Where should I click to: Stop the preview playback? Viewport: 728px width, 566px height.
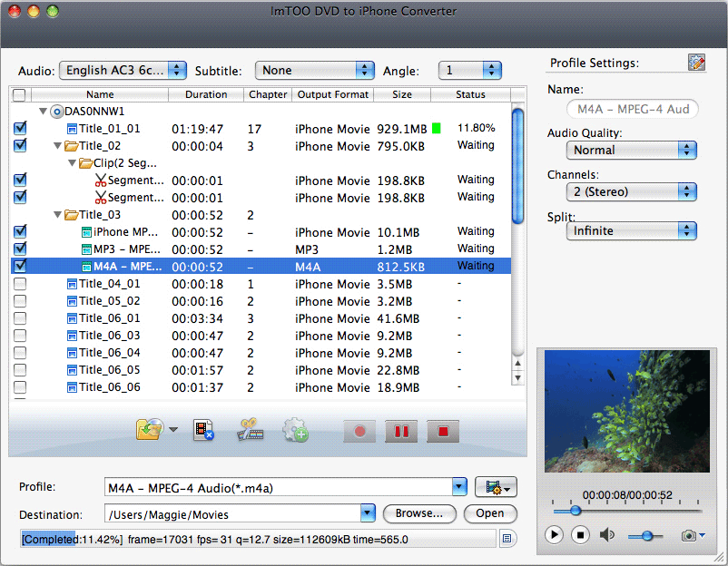[x=580, y=535]
